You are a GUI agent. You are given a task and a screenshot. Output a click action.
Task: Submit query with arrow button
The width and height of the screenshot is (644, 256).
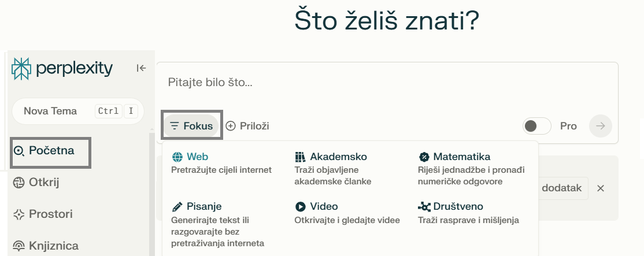click(600, 126)
